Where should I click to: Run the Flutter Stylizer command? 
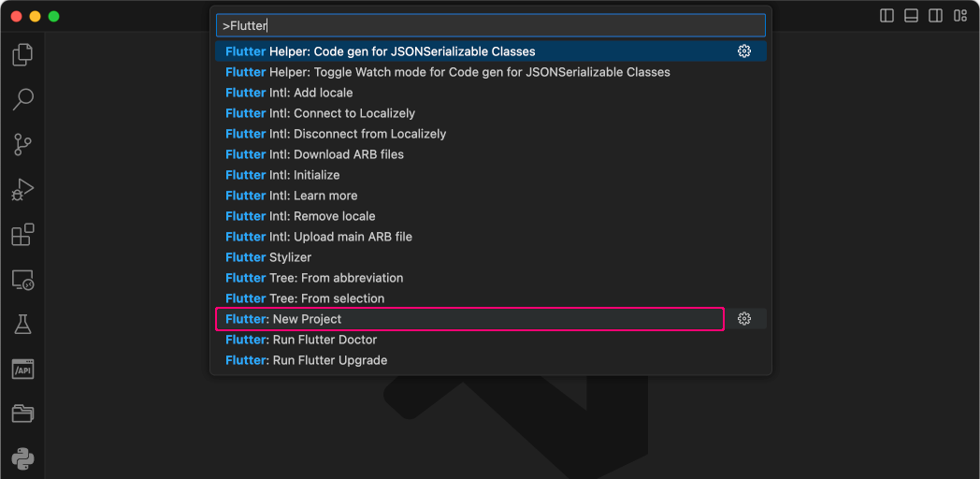[x=491, y=257]
